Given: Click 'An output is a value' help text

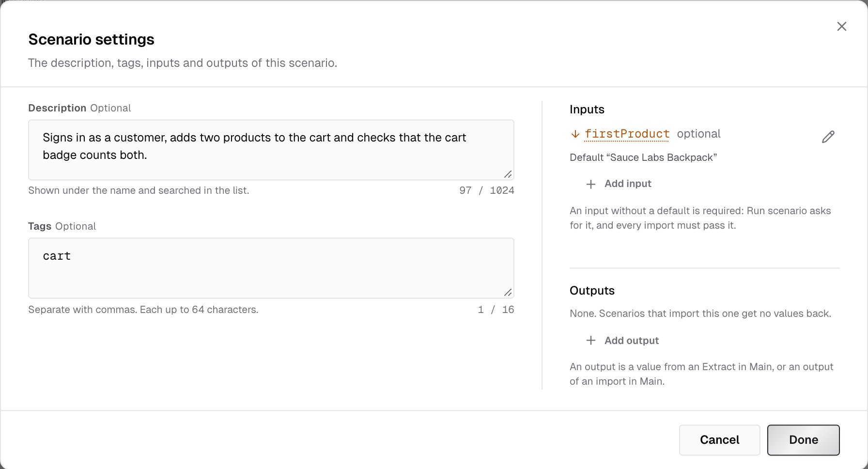Looking at the screenshot, I should pyautogui.click(x=701, y=374).
